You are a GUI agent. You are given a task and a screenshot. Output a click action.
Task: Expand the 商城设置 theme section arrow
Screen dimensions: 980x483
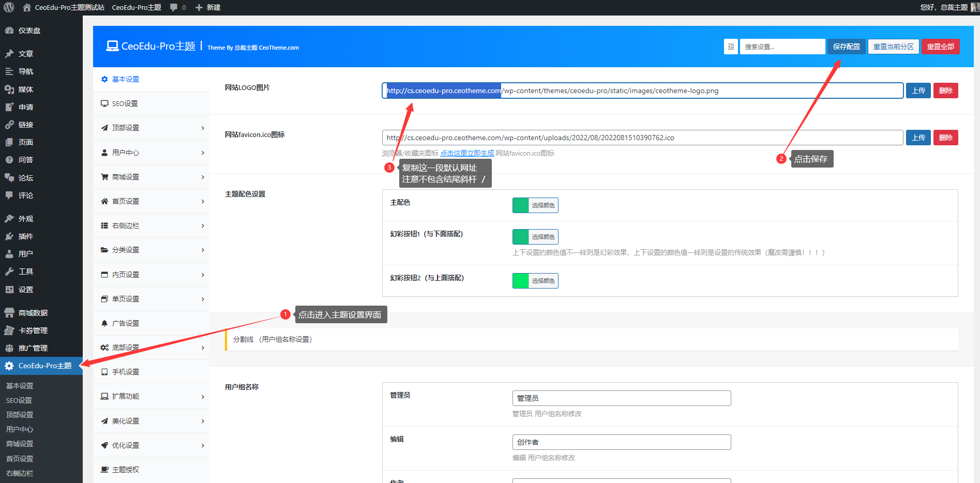click(x=203, y=177)
